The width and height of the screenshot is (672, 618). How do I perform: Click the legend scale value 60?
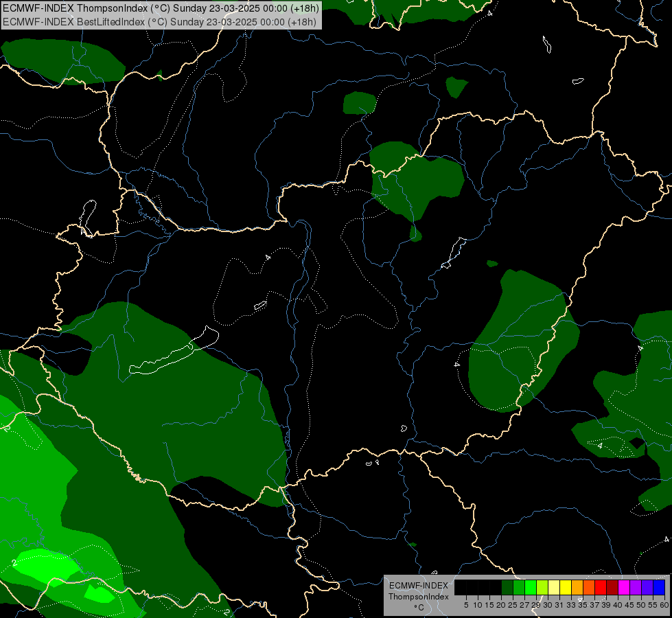[x=664, y=605]
